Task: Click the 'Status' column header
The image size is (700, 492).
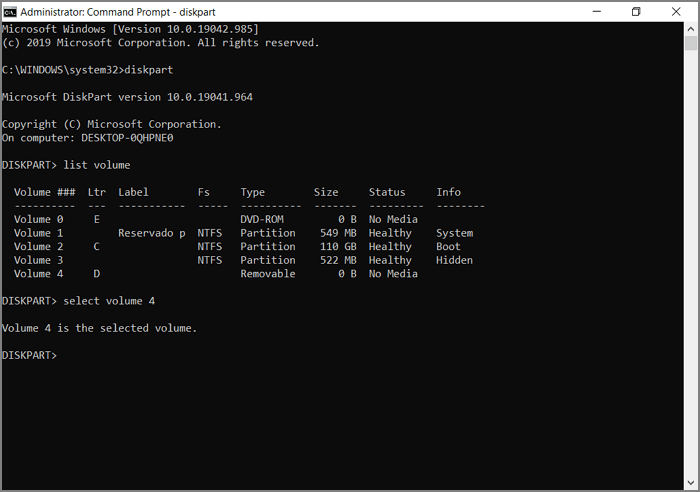Action: (x=387, y=192)
